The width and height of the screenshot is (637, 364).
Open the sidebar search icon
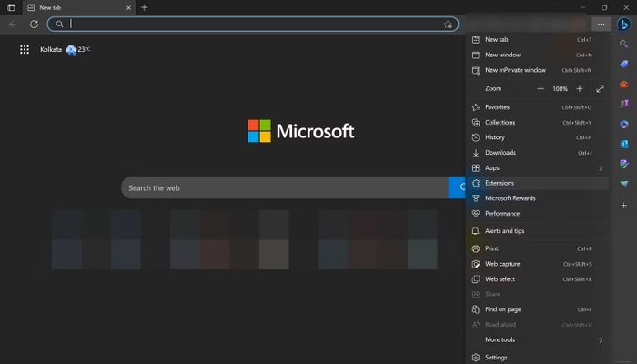click(x=623, y=44)
